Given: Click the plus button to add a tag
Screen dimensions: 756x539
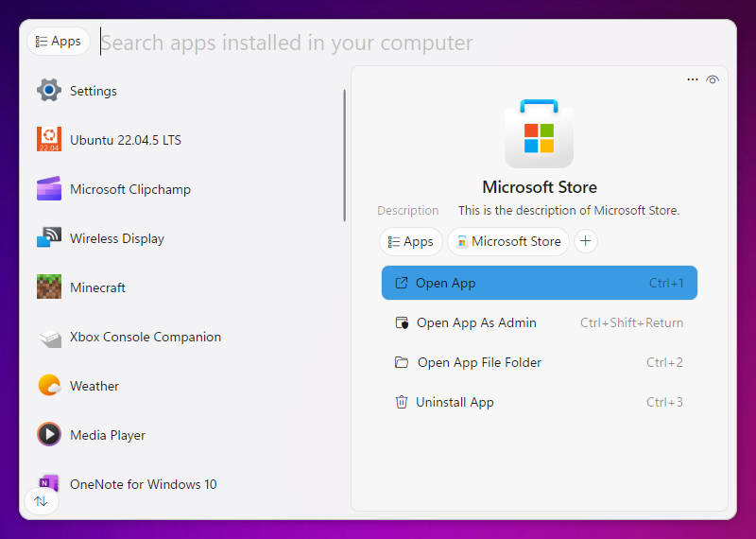Looking at the screenshot, I should (x=585, y=241).
